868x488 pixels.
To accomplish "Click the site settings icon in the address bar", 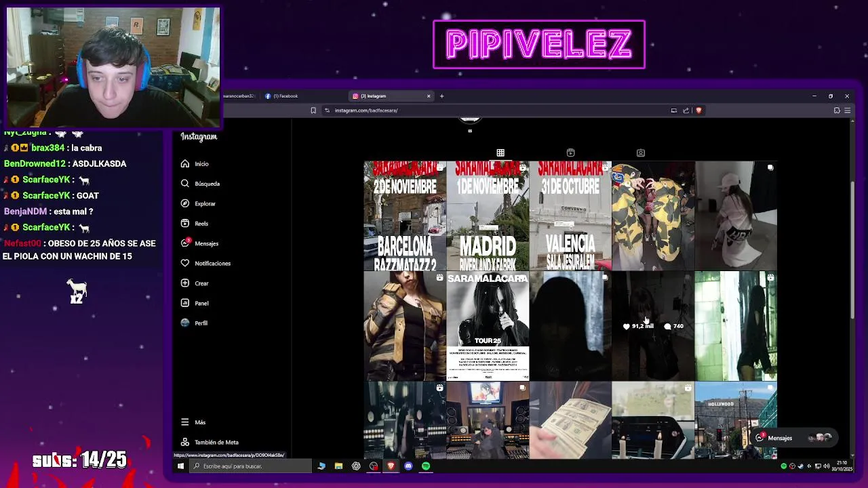I will (x=327, y=110).
